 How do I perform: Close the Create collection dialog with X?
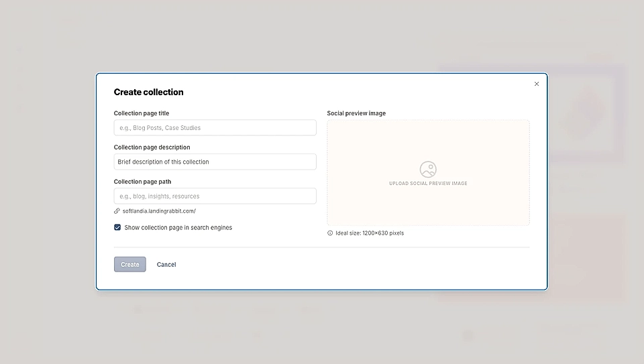[x=537, y=84]
